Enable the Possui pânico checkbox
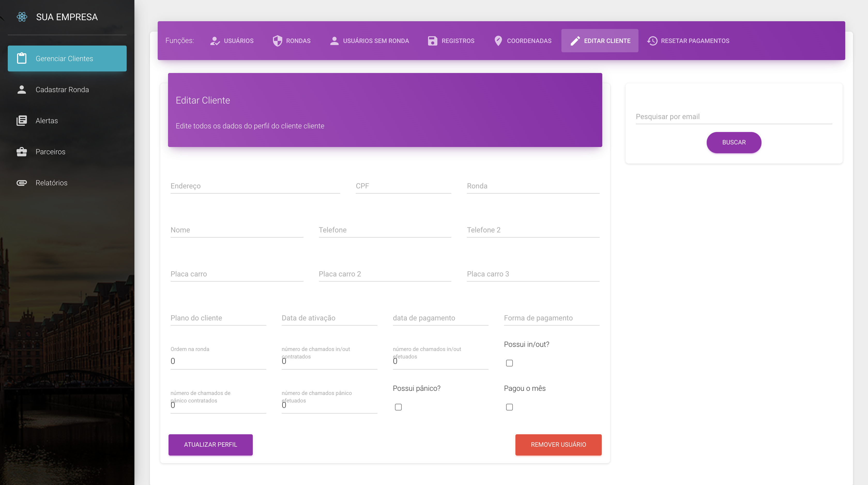Image resolution: width=868 pixels, height=485 pixels. pos(398,407)
